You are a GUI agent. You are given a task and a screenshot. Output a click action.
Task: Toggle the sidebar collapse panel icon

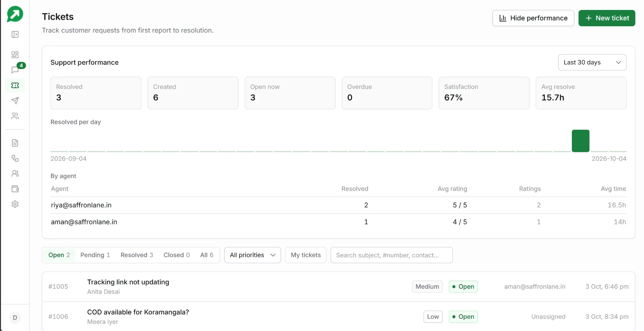15,34
